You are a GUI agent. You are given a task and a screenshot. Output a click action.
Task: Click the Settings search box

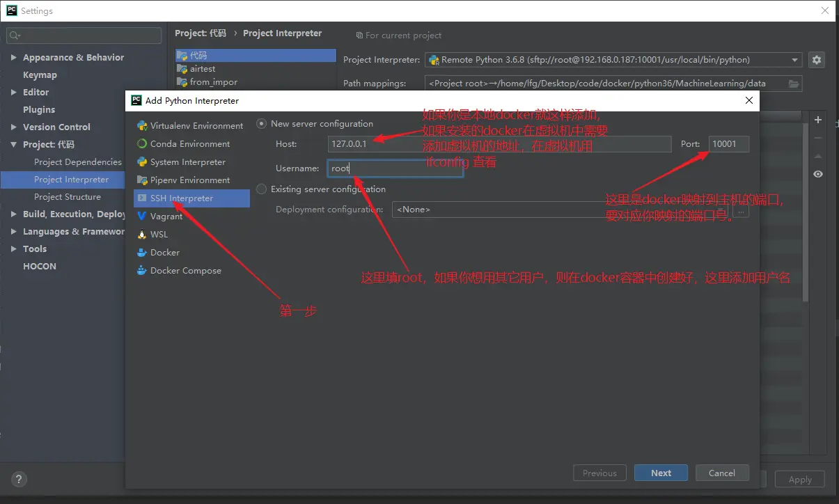pyautogui.click(x=84, y=35)
